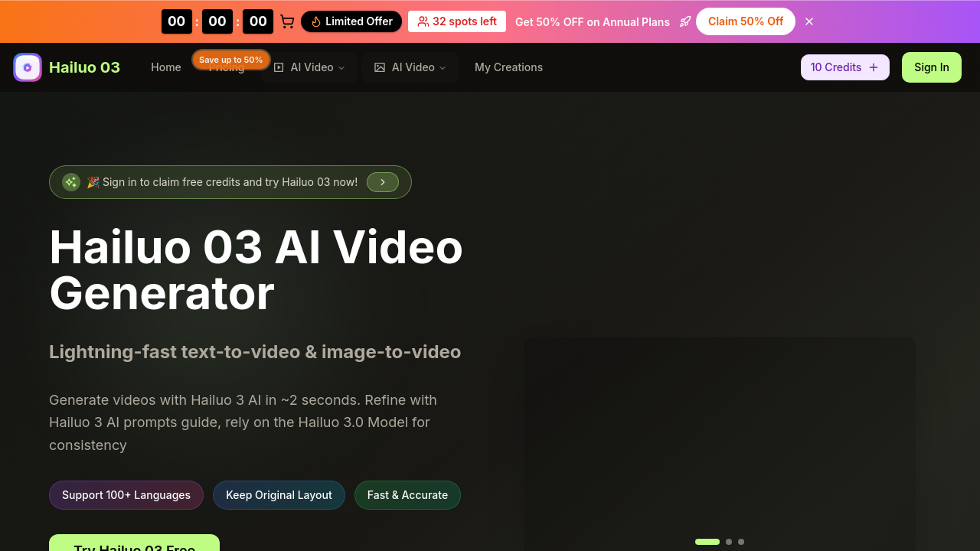Click the Claim 50% Off button
Viewport: 980px width, 551px height.
(746, 21)
